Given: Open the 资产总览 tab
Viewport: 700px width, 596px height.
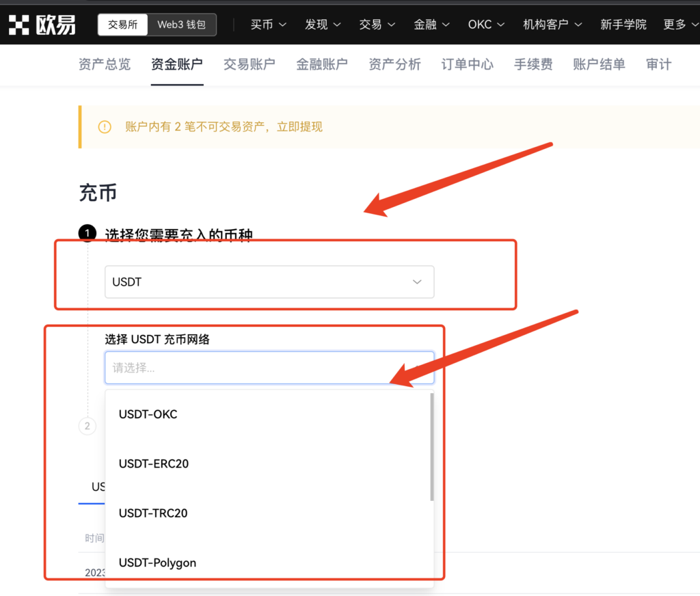Looking at the screenshot, I should [x=105, y=64].
